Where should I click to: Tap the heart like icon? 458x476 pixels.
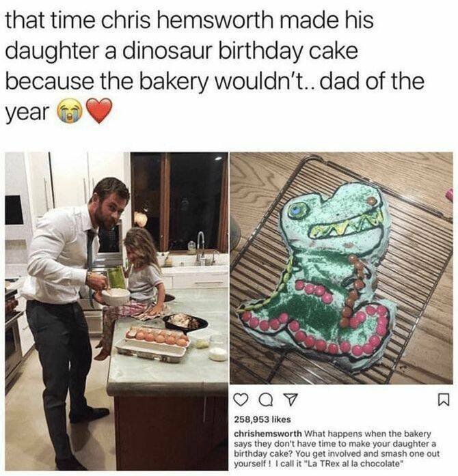pyautogui.click(x=241, y=400)
